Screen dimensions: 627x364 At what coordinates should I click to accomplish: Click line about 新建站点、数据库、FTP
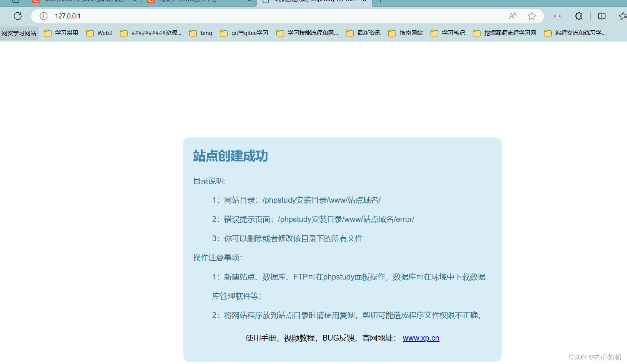tap(349, 277)
